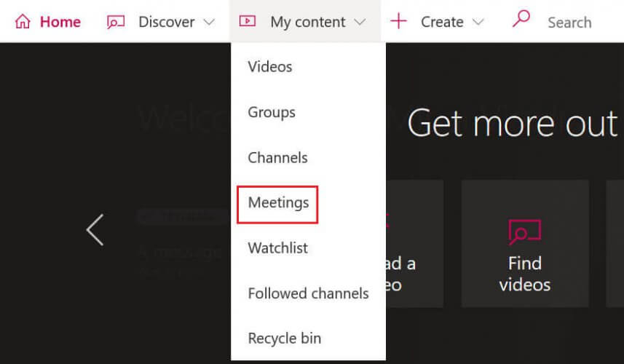The image size is (624, 364).
Task: Click the Create plus icon
Action: point(398,21)
